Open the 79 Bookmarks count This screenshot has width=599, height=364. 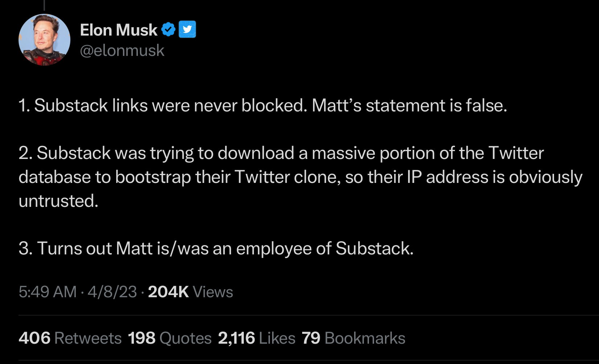click(353, 338)
